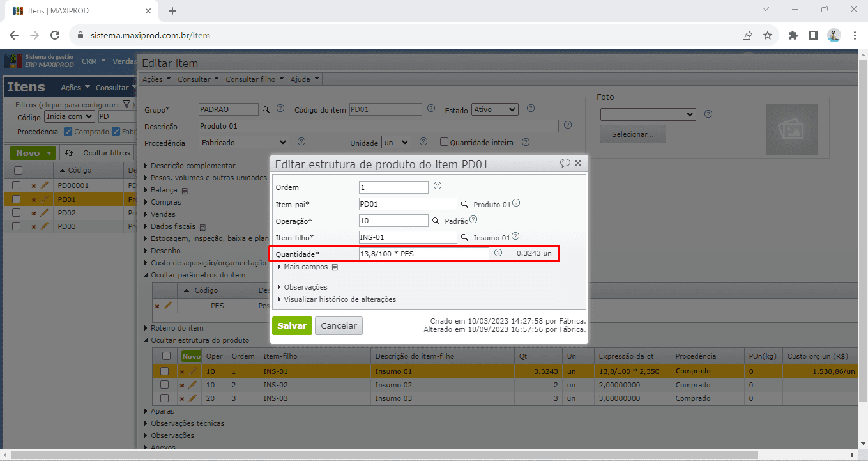
Task: Toggle the Comprado procedência filter checkbox
Action: click(68, 132)
